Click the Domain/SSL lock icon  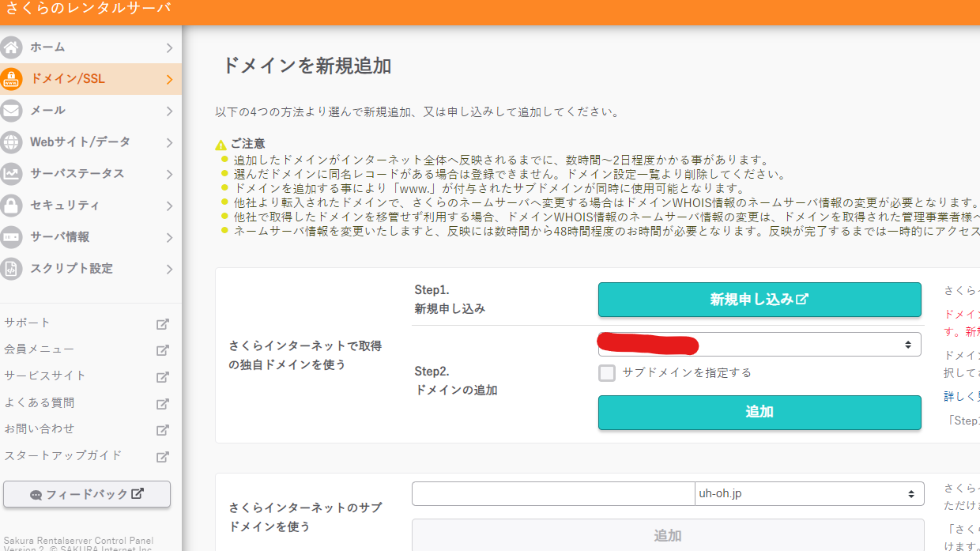[x=11, y=79]
